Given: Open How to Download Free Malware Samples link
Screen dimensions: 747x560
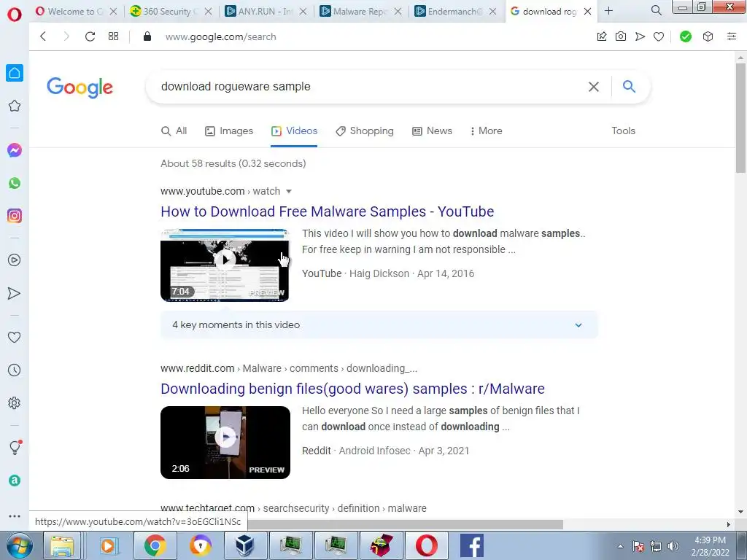Looking at the screenshot, I should pyautogui.click(x=328, y=211).
